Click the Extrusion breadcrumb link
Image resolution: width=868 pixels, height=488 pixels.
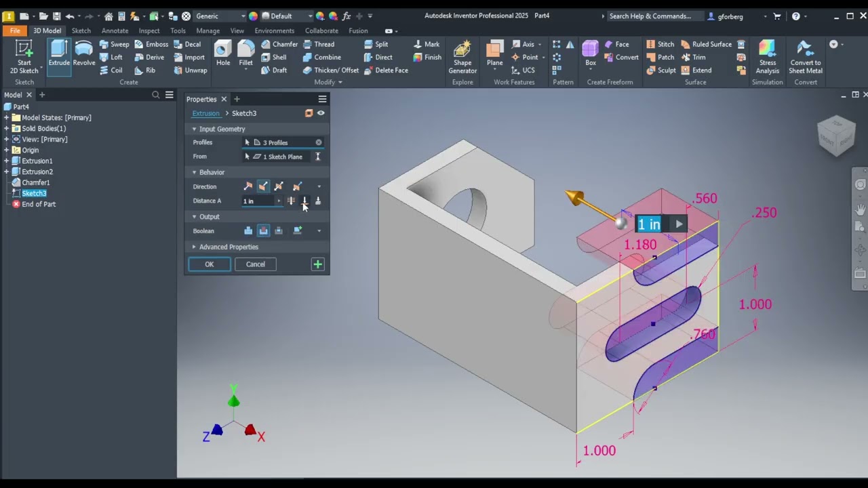click(205, 113)
